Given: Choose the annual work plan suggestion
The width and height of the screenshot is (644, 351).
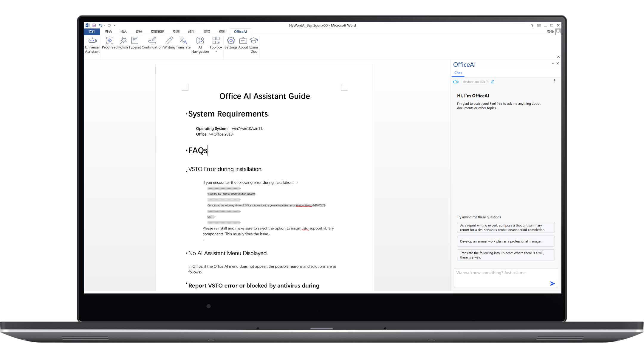Looking at the screenshot, I should 506,241.
